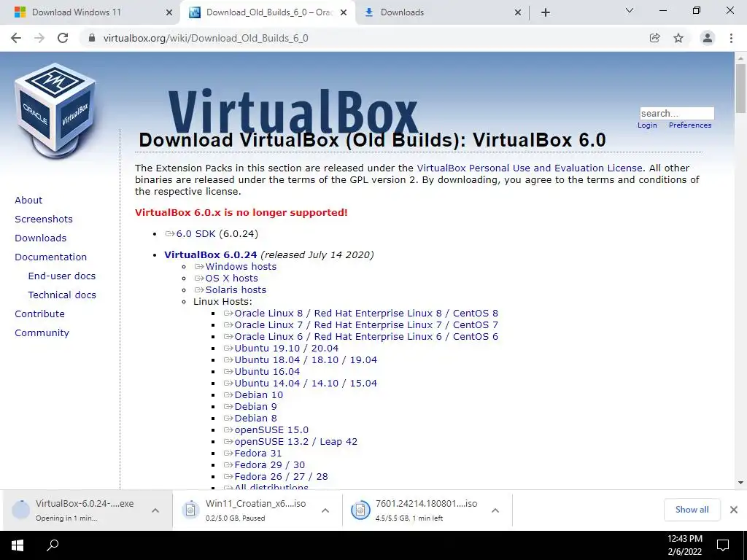
Task: Click the VirtualBox 6.0.24 heading link
Action: point(211,254)
